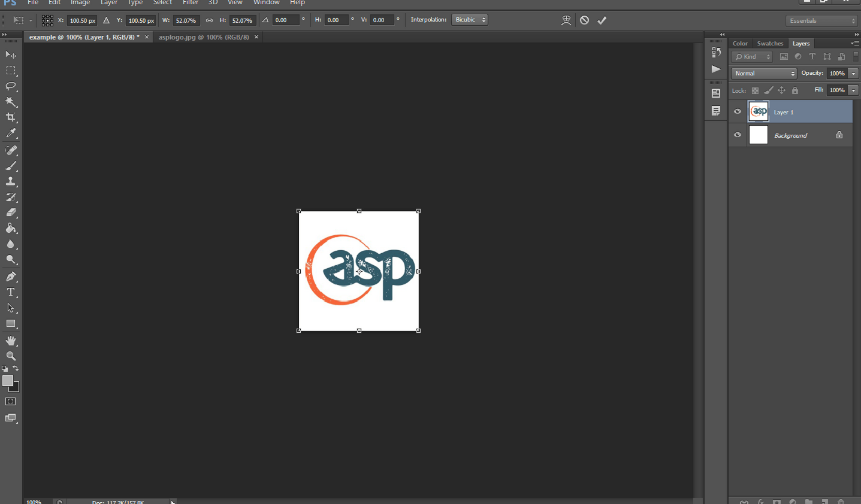
Task: Select the Blur tool
Action: [x=11, y=244]
